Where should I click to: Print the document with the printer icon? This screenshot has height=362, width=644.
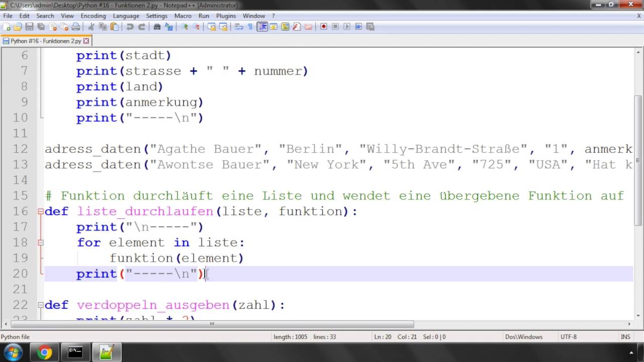[x=75, y=27]
